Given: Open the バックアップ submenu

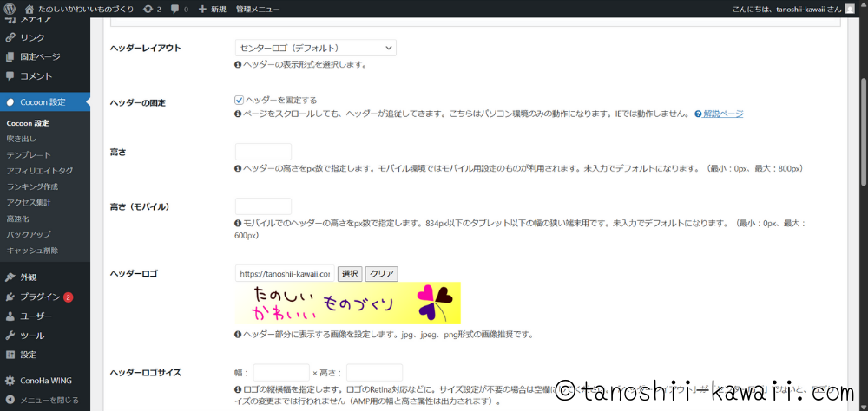Looking at the screenshot, I should point(29,234).
